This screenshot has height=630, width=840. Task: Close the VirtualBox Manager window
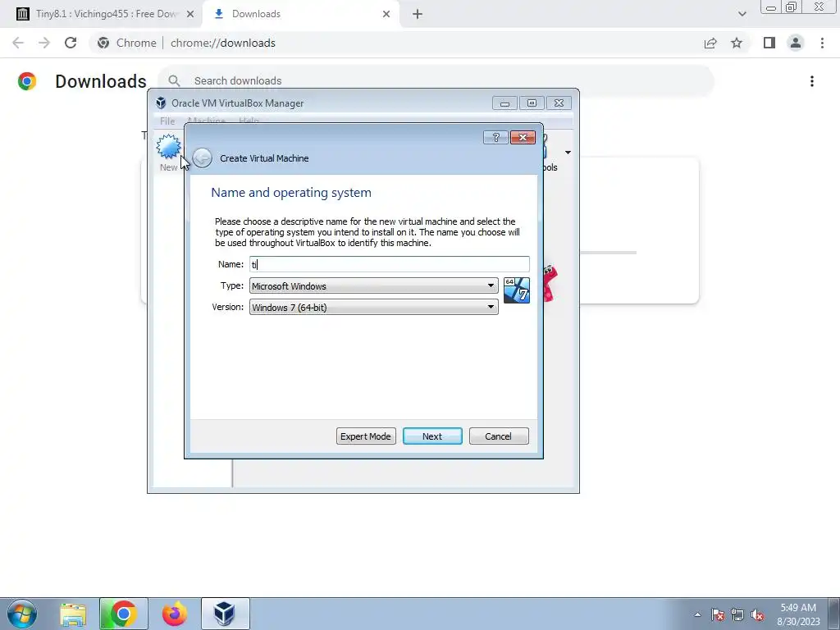pos(559,103)
